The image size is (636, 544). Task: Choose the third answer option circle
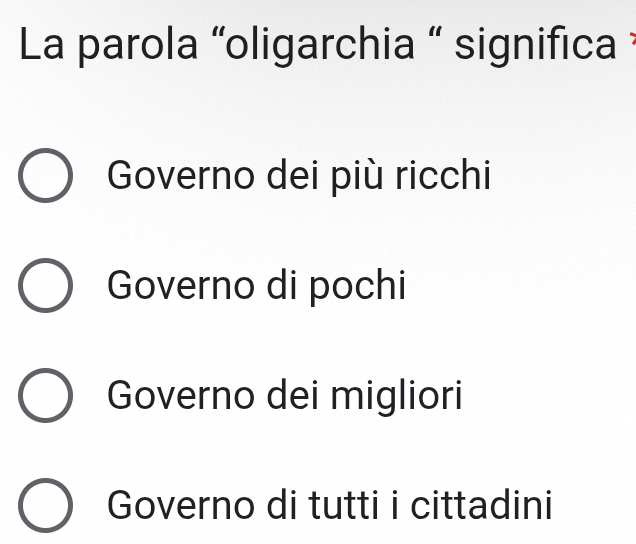(45, 398)
